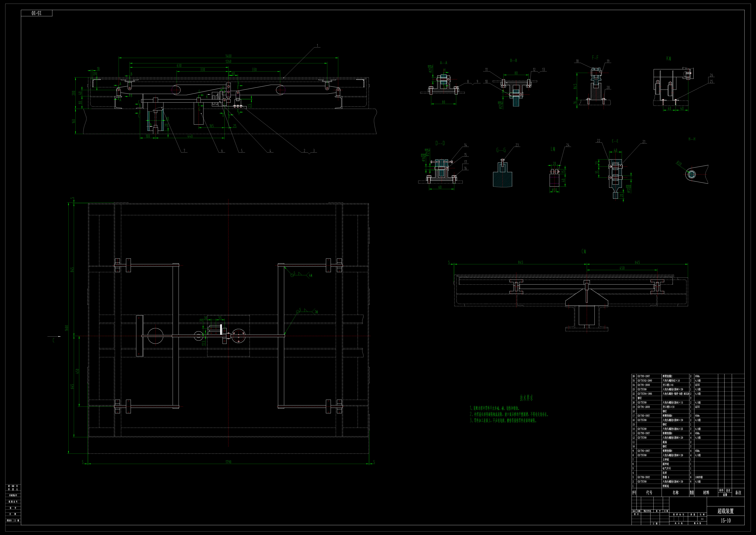Click the A--A section view label
Viewport: 756px width, 535px height.
coord(444,63)
